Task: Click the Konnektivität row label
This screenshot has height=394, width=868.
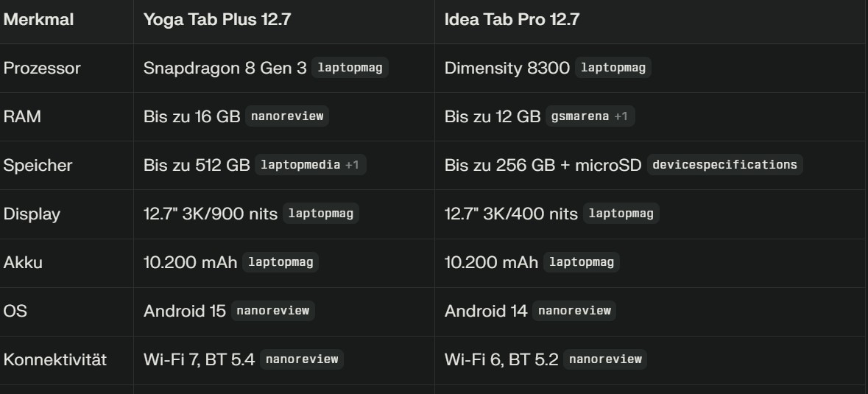Action: coord(55,360)
